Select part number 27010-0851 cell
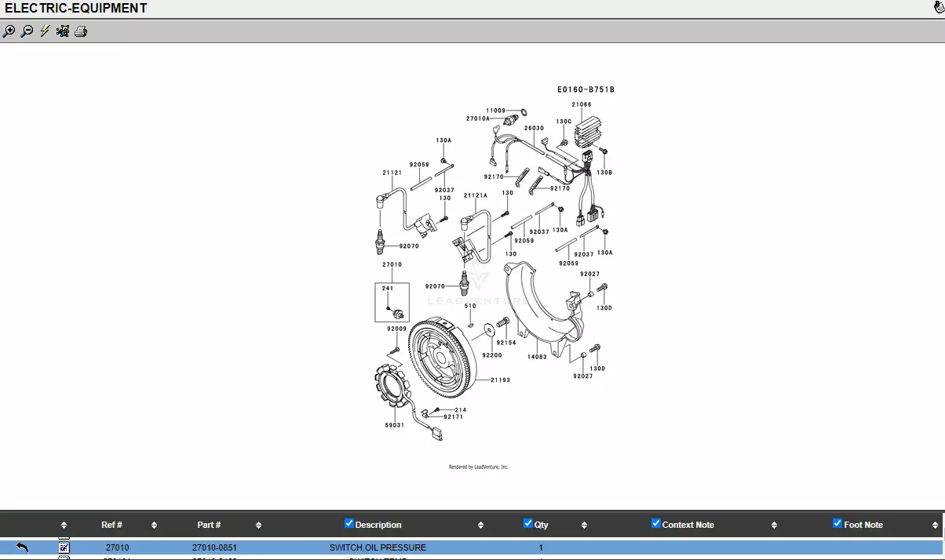 click(214, 547)
